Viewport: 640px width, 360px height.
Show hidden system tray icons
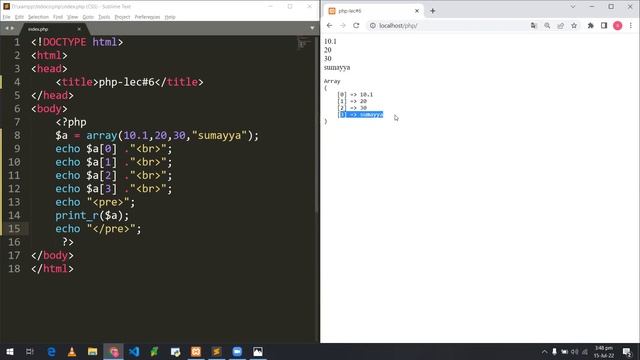point(544,351)
